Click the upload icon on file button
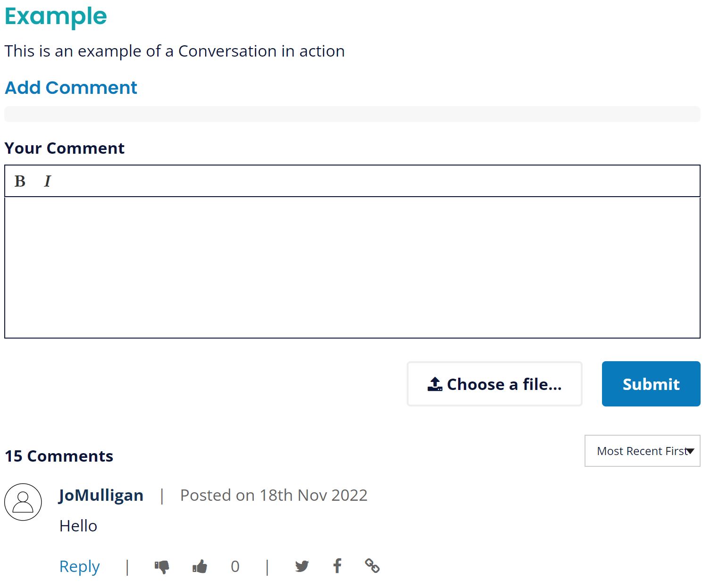Image resolution: width=719 pixels, height=588 pixels. click(x=435, y=384)
